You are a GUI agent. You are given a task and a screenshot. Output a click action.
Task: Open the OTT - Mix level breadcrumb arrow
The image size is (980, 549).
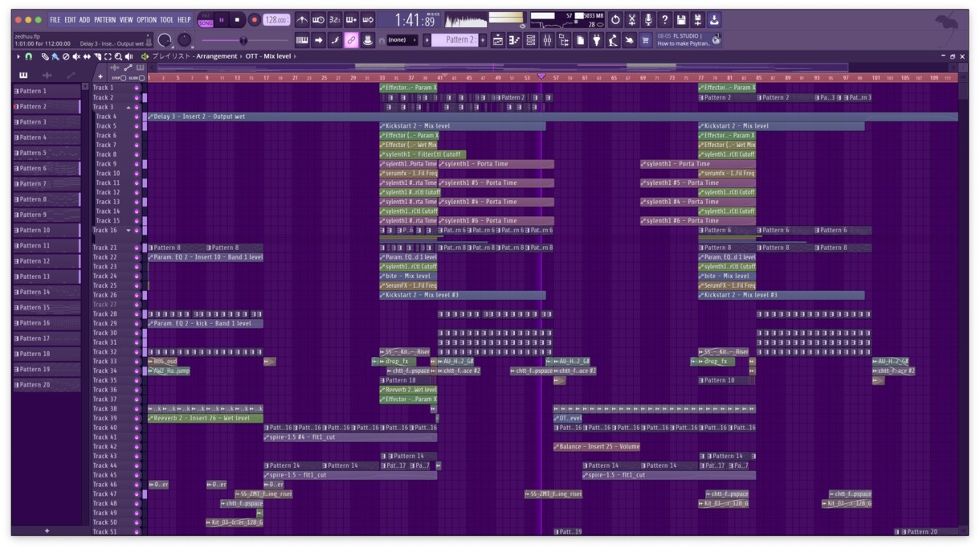[x=295, y=56]
